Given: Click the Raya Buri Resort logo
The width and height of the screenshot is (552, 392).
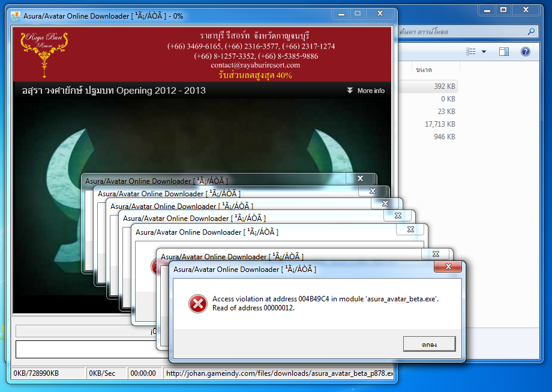Looking at the screenshot, I should [44, 55].
